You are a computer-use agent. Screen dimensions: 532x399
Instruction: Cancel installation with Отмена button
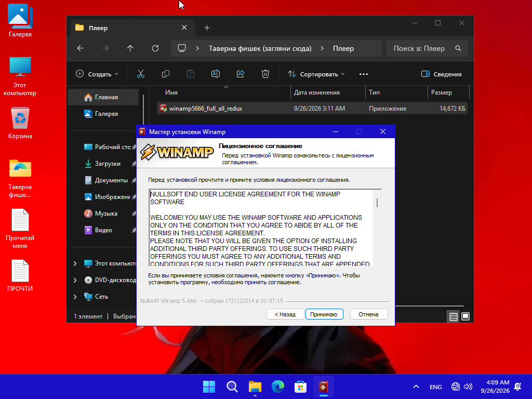(x=368, y=314)
